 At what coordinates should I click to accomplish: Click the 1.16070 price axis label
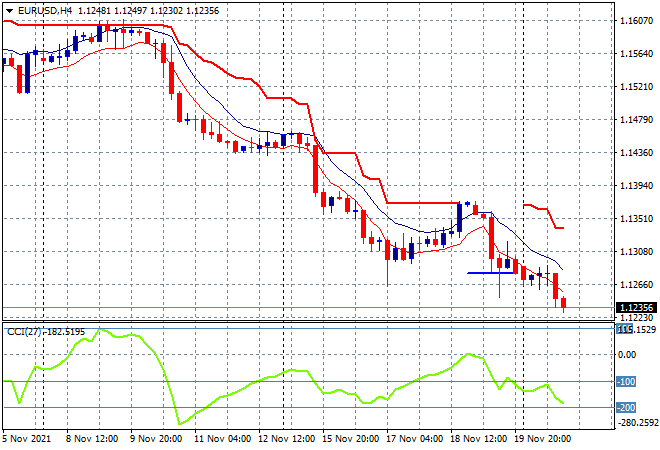[x=636, y=21]
